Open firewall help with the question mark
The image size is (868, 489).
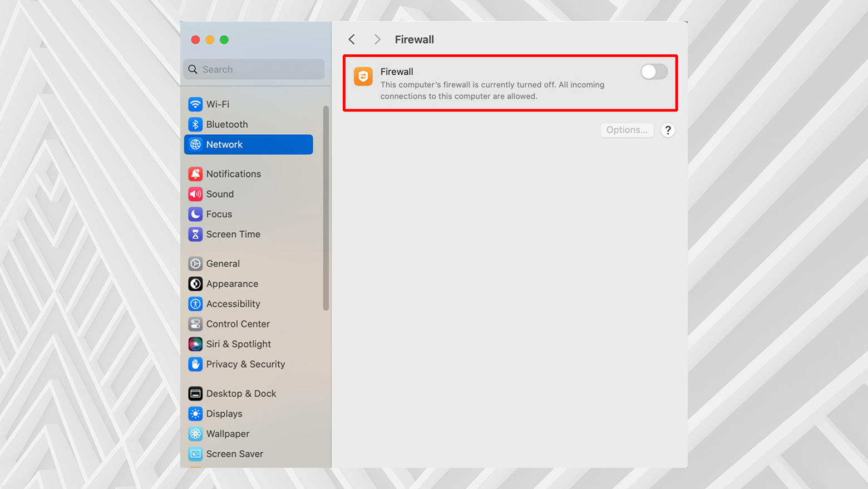[x=668, y=130]
